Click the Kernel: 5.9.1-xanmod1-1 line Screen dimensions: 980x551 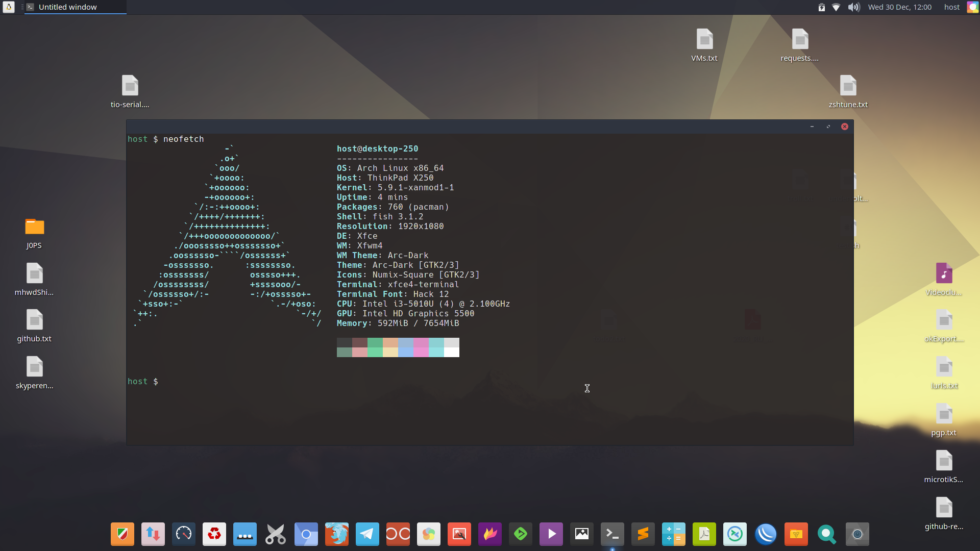395,188
